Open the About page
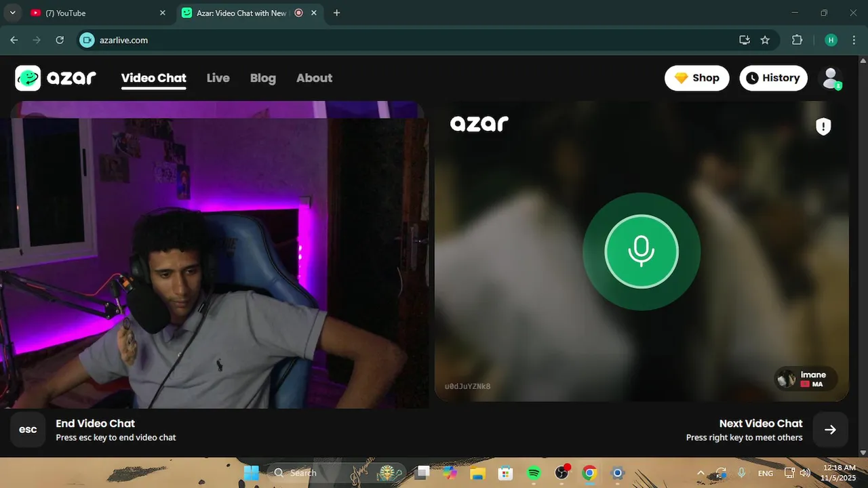 (x=314, y=78)
